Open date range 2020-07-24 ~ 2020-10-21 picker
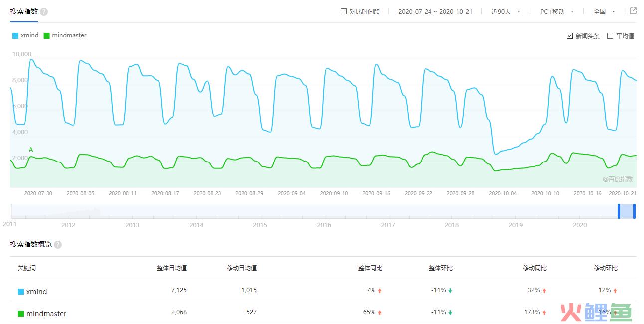The image size is (644, 324). coord(435,11)
